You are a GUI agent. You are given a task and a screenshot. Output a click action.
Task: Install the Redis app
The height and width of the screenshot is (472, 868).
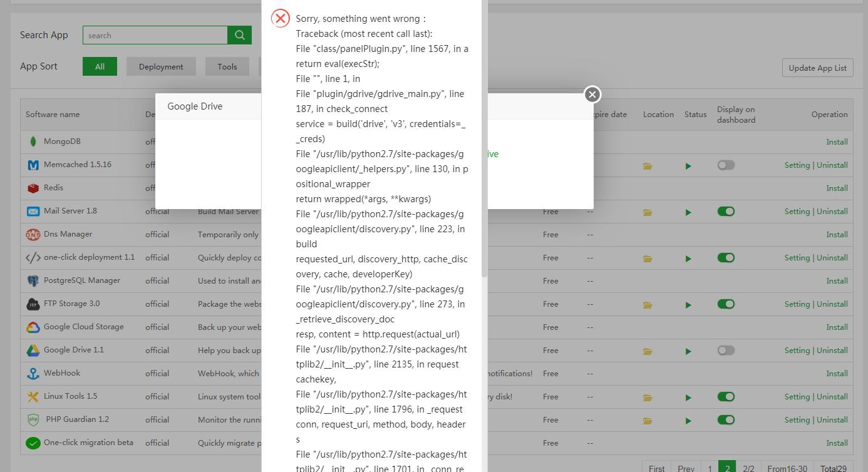point(837,188)
